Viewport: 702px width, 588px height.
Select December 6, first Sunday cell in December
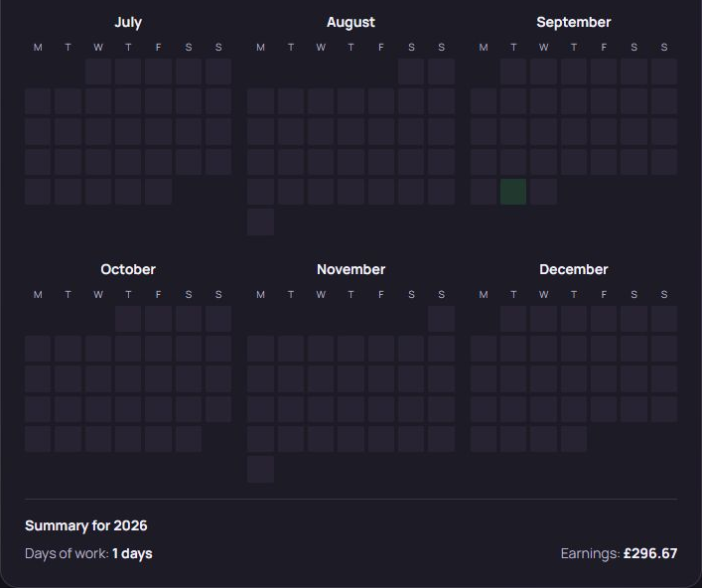[x=664, y=319]
